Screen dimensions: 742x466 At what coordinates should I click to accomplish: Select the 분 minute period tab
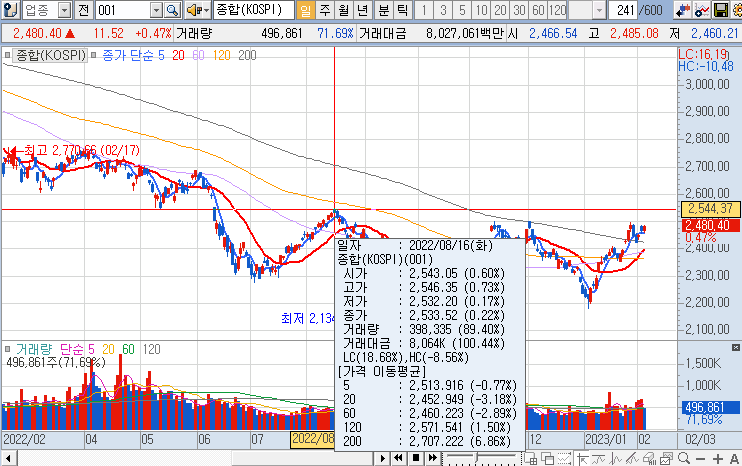(x=383, y=10)
